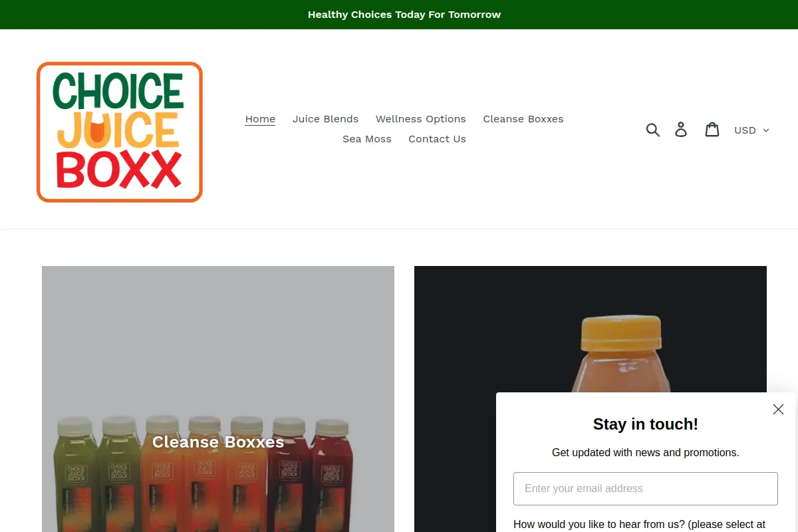Open the shopping cart bag icon

712,130
